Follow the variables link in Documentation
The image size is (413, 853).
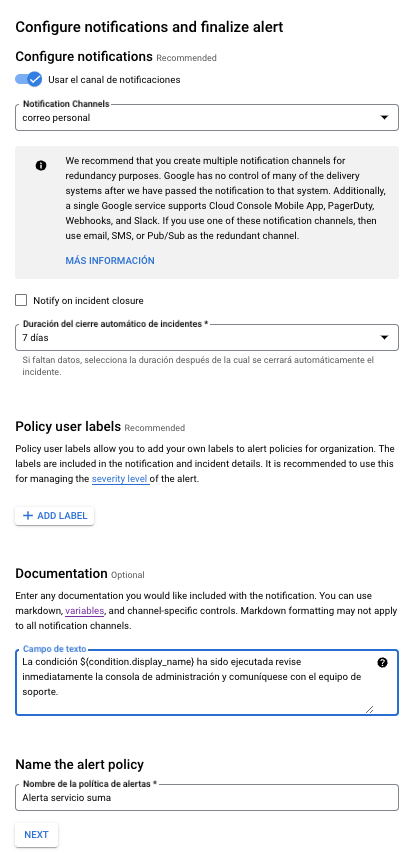click(84, 611)
